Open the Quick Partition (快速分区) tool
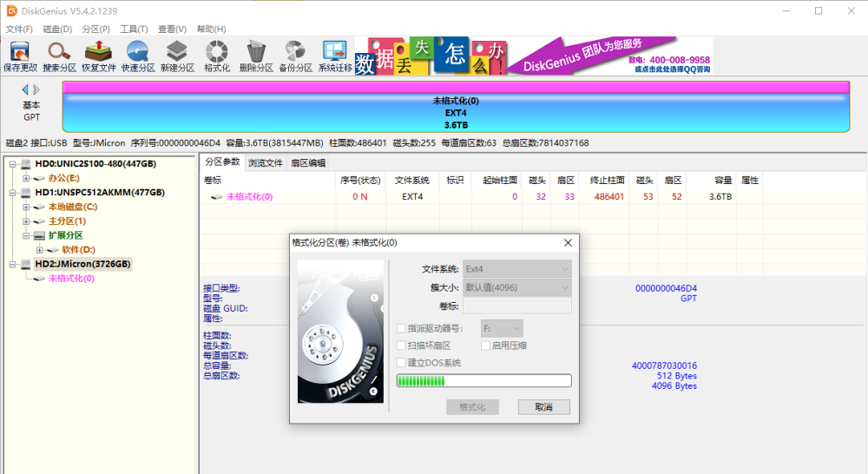Screen dimensions: 868x474 tap(138, 56)
